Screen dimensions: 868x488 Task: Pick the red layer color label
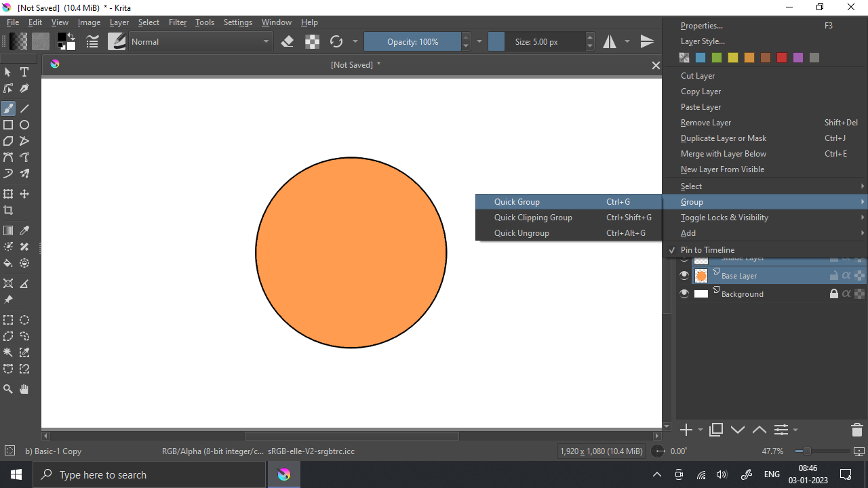[x=782, y=58]
